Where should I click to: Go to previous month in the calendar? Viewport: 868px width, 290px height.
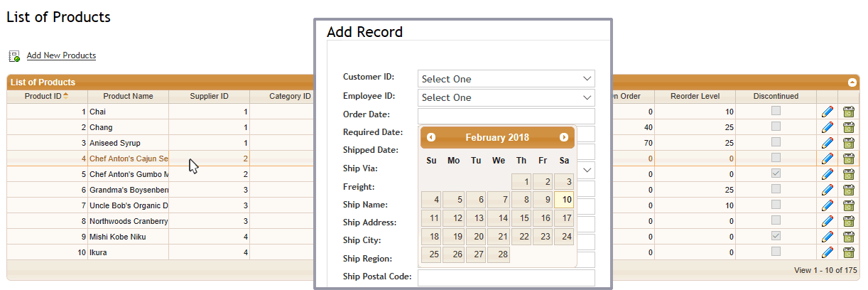pyautogui.click(x=431, y=137)
